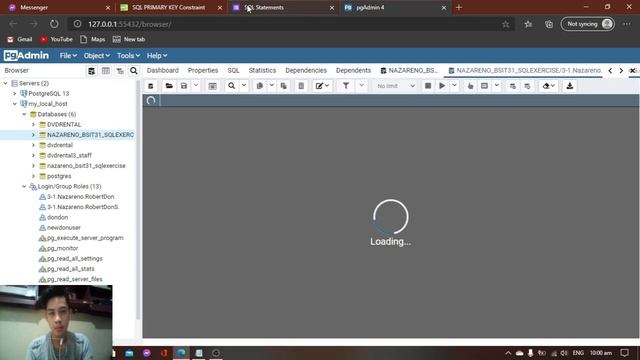
Task: Expand the PostgreSQL 13 server node
Action: (15, 93)
